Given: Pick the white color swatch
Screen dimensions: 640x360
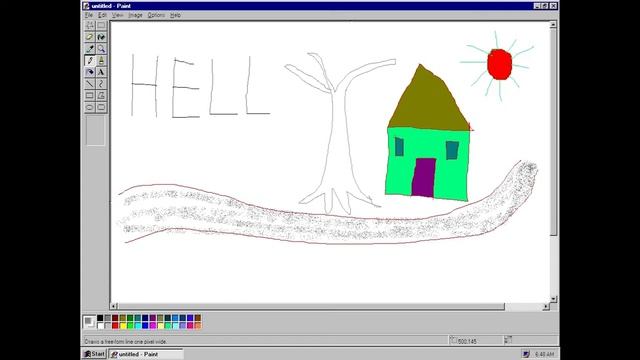Looking at the screenshot, I should [x=100, y=326].
